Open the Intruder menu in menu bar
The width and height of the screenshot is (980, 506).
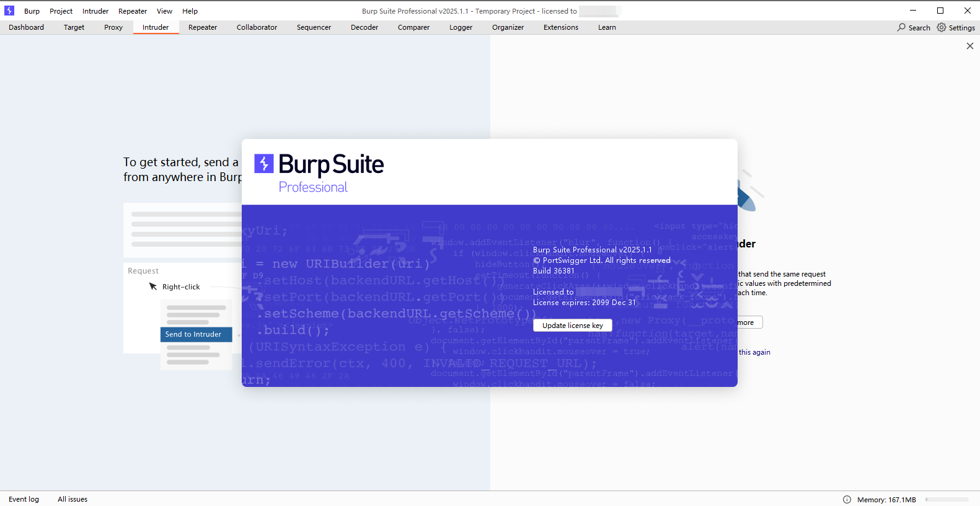95,11
